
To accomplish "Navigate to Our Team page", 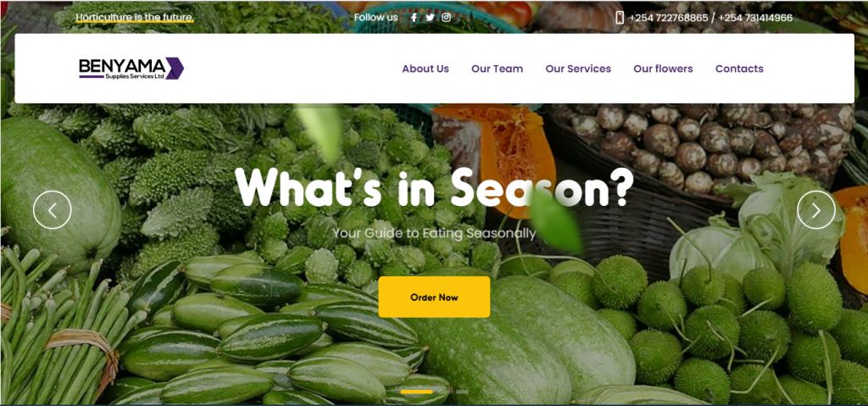I will click(x=497, y=69).
